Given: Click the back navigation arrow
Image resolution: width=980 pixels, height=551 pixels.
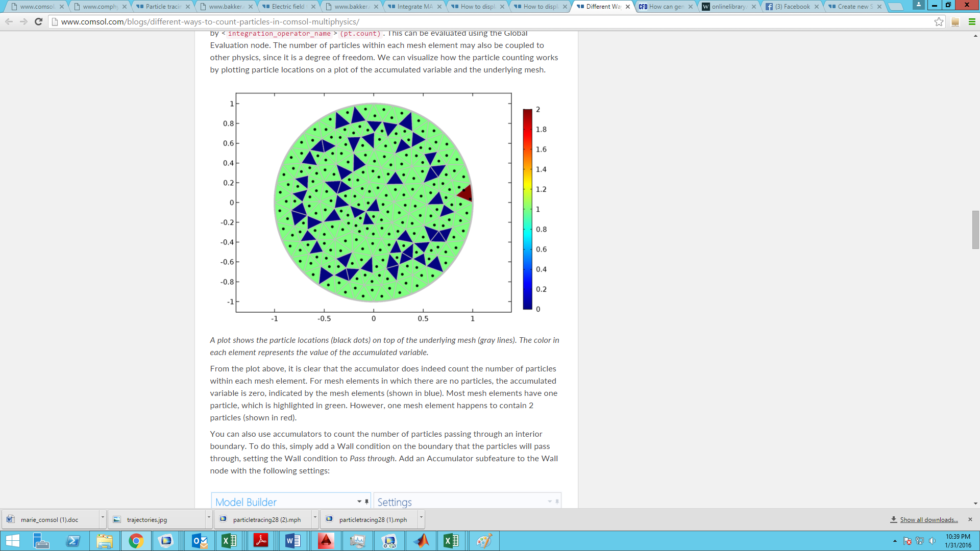Looking at the screenshot, I should click(x=9, y=22).
